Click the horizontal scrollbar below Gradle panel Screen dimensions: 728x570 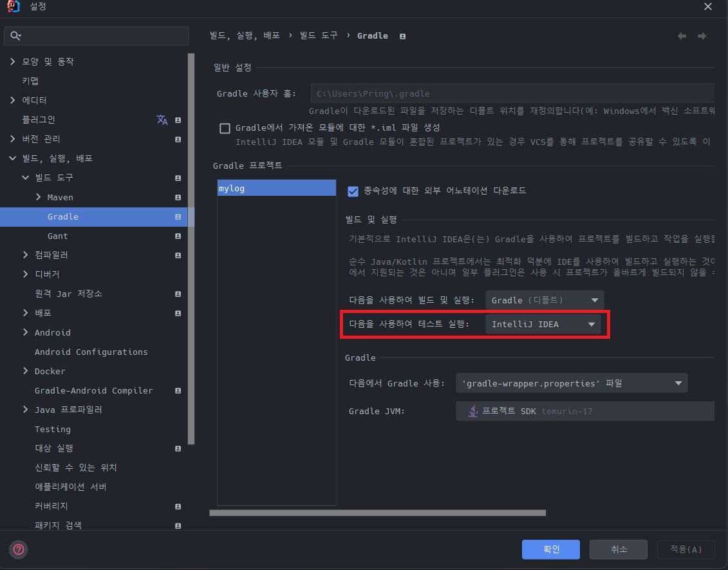[x=377, y=513]
